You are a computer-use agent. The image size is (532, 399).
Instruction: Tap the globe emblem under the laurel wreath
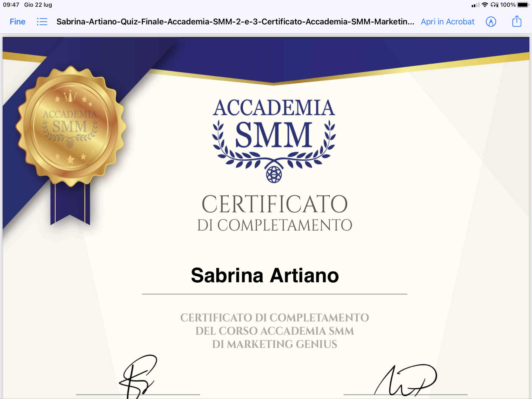tap(274, 175)
